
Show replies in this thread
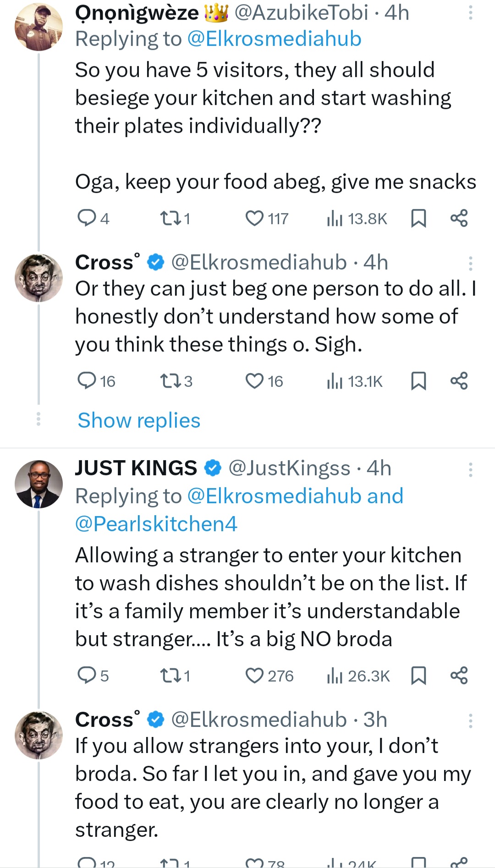(x=139, y=420)
